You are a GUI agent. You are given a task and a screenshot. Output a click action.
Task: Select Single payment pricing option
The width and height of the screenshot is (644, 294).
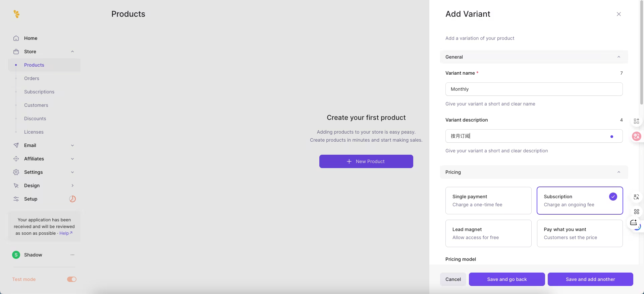[488, 201]
